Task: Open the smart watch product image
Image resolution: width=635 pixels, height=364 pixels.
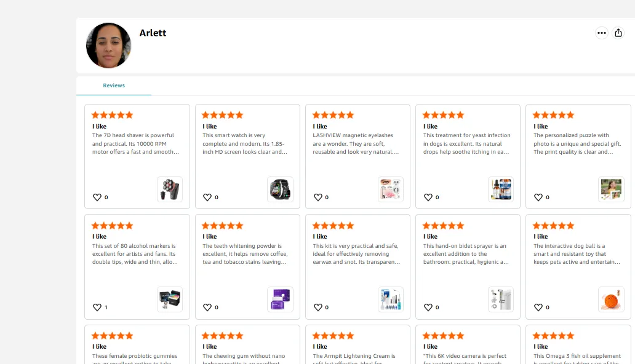Action: (x=280, y=189)
